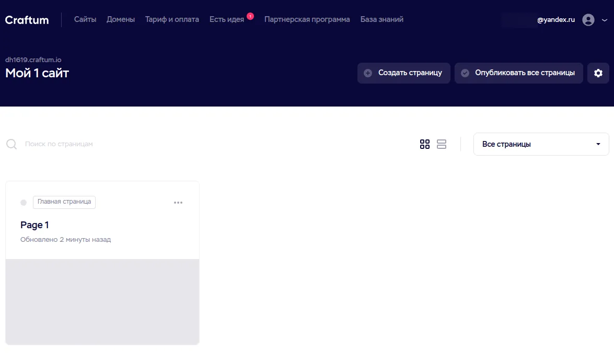Click gray status dot on Page 1 card
614x364 pixels.
[x=24, y=203]
